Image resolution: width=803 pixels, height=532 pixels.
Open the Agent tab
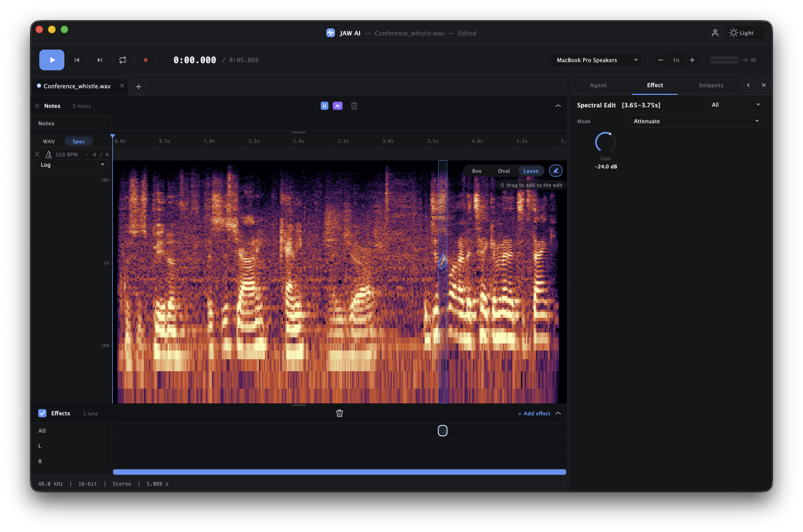[x=598, y=85]
